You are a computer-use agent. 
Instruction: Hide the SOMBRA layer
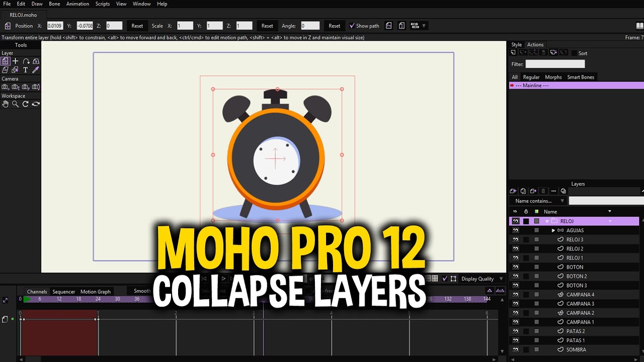point(516,349)
